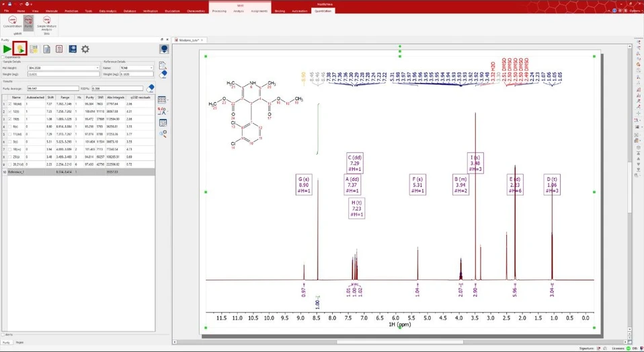Click the document-preview icon beside Reference Details
Screen dimensions: 644x352
pyautogui.click(x=163, y=65)
